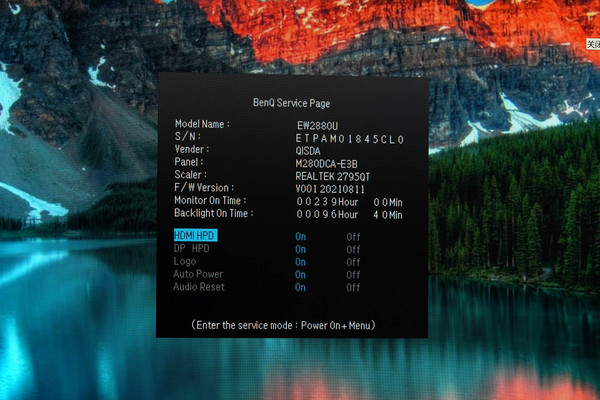Screen dimensions: 600x400
Task: Set DP HPD to Off
Action: coord(353,250)
